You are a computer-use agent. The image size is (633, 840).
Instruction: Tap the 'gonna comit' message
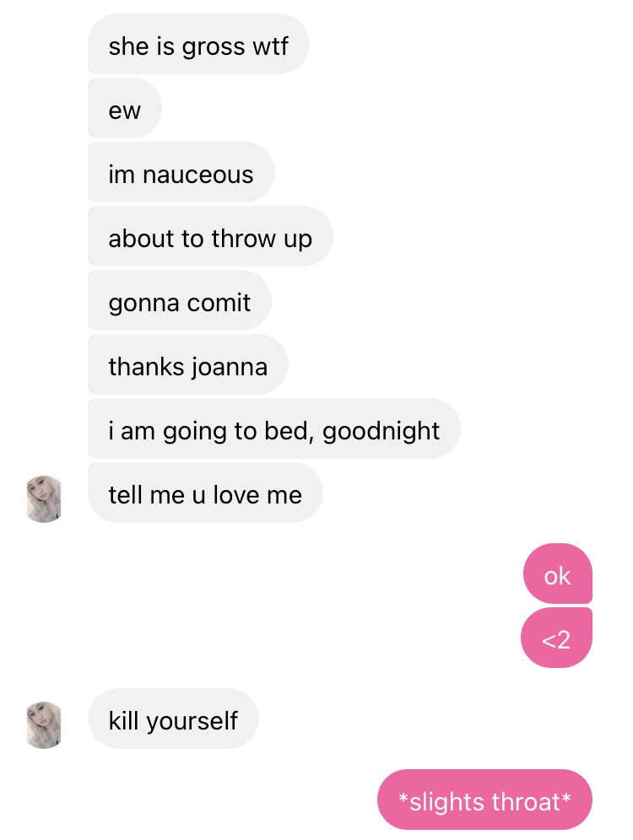180,300
